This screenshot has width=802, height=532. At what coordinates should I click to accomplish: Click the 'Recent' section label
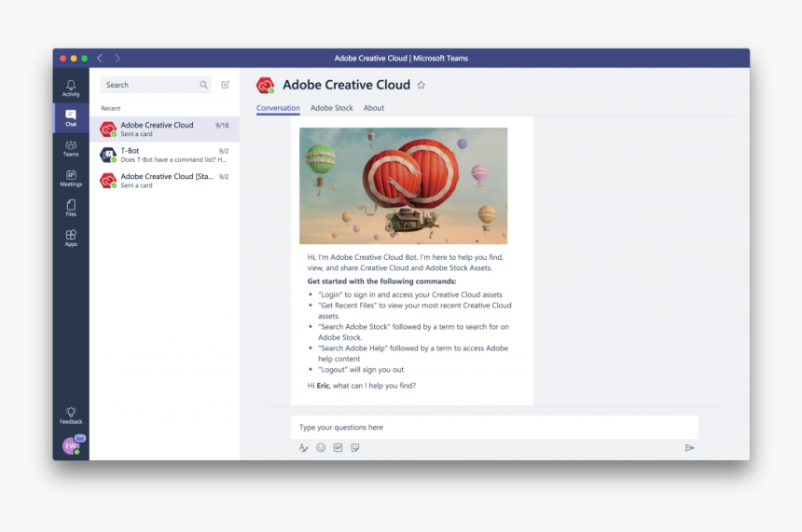pos(110,108)
